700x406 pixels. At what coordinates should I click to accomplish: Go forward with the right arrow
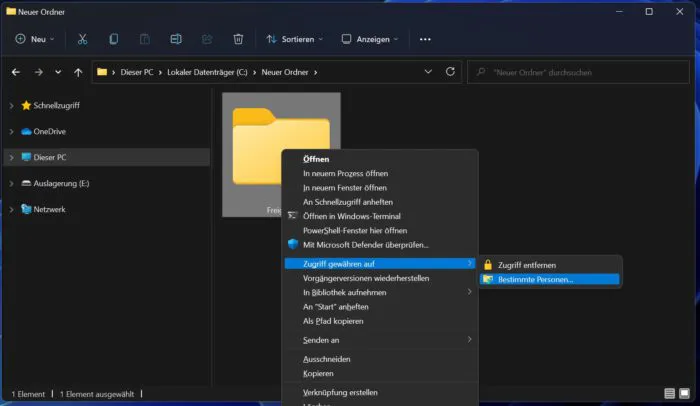pyautogui.click(x=39, y=72)
